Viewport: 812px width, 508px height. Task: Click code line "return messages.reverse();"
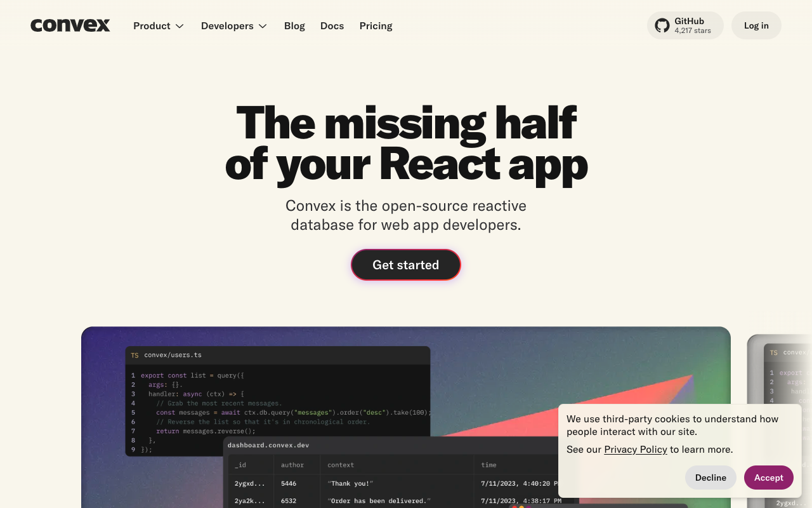pos(206,431)
